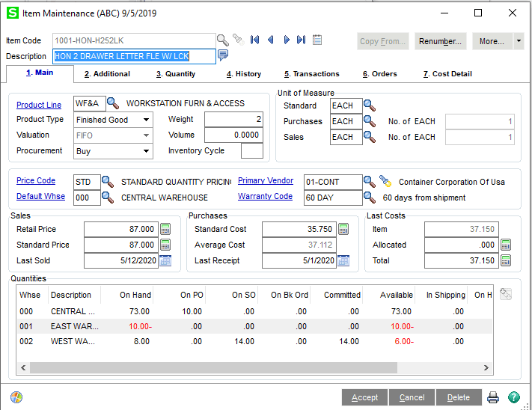This screenshot has height=410, width=532.
Task: Open Default Whse lookup magnifier
Action: (x=108, y=198)
